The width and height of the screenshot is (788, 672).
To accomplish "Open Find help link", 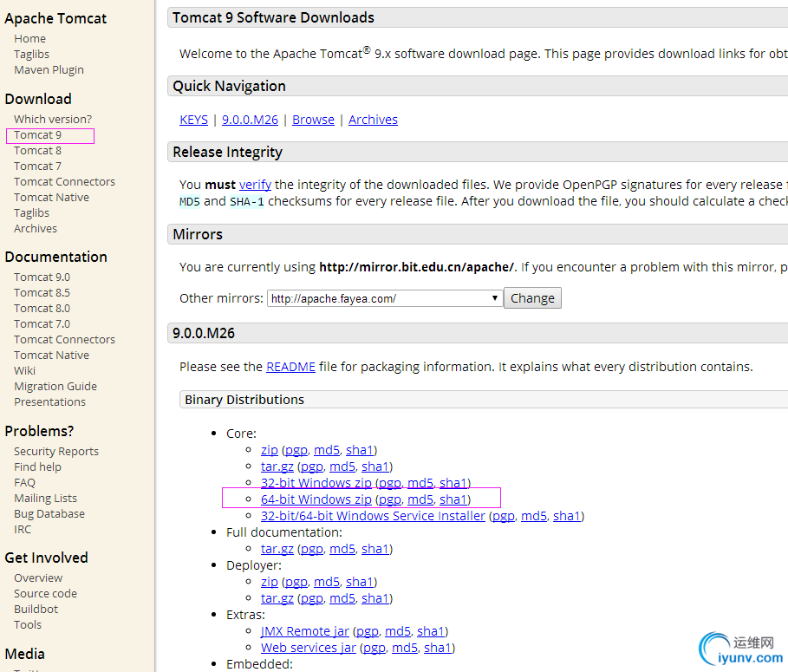I will (x=37, y=467).
